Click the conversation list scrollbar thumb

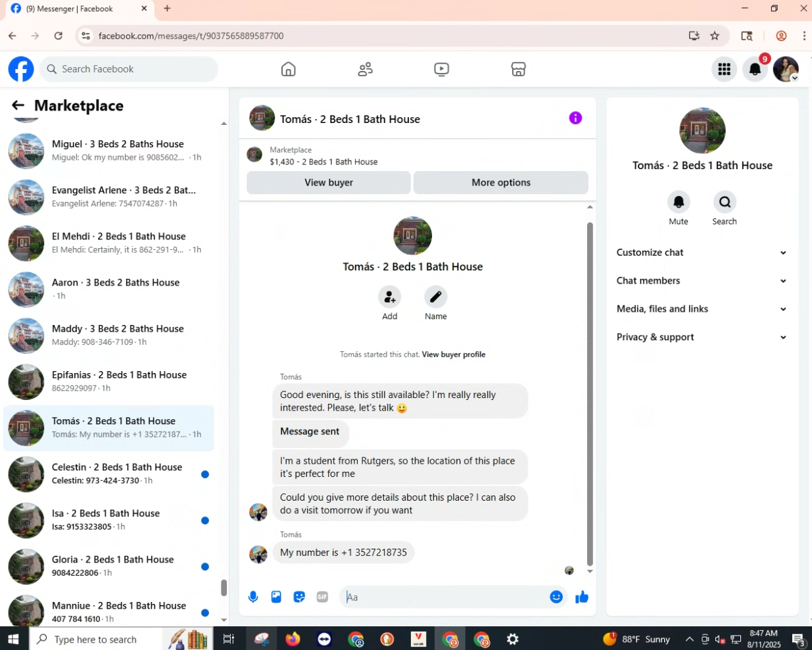pos(224,587)
